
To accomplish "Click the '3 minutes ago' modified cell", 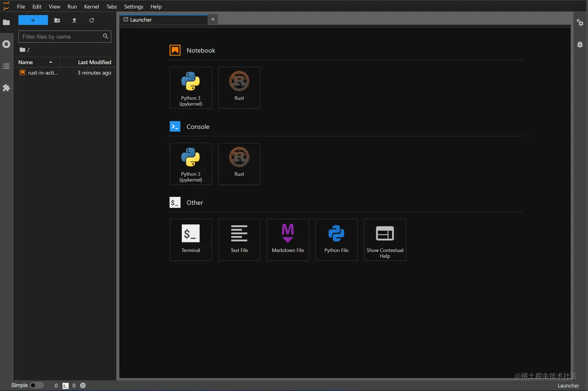I will [x=94, y=73].
